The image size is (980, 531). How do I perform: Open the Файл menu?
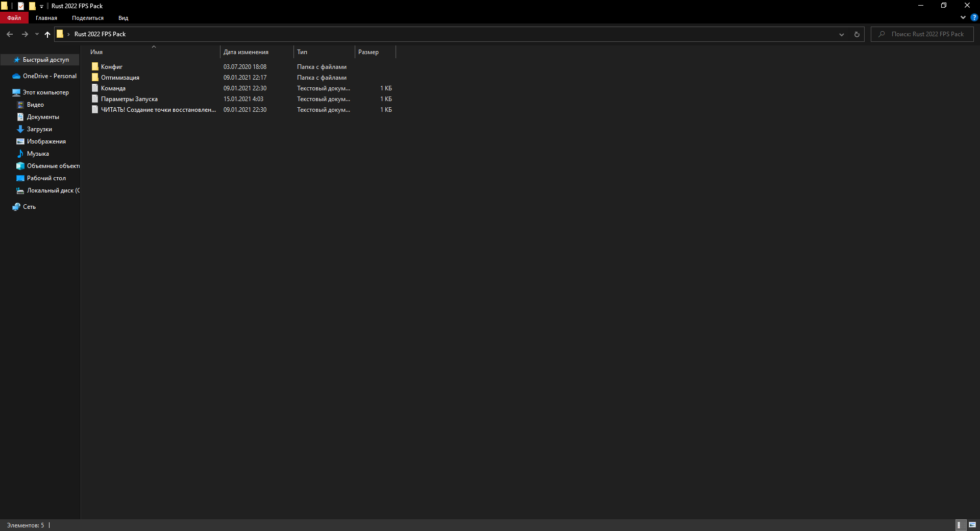pyautogui.click(x=14, y=18)
